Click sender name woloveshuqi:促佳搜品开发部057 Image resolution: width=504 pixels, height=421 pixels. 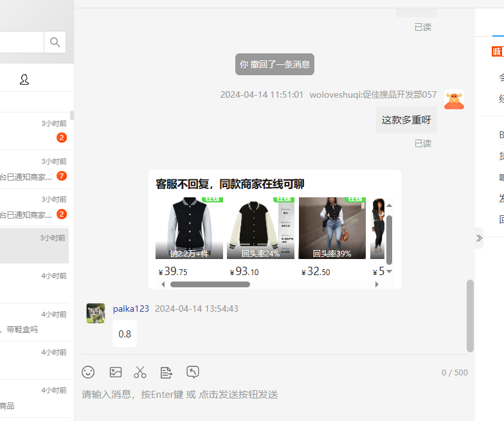[373, 94]
